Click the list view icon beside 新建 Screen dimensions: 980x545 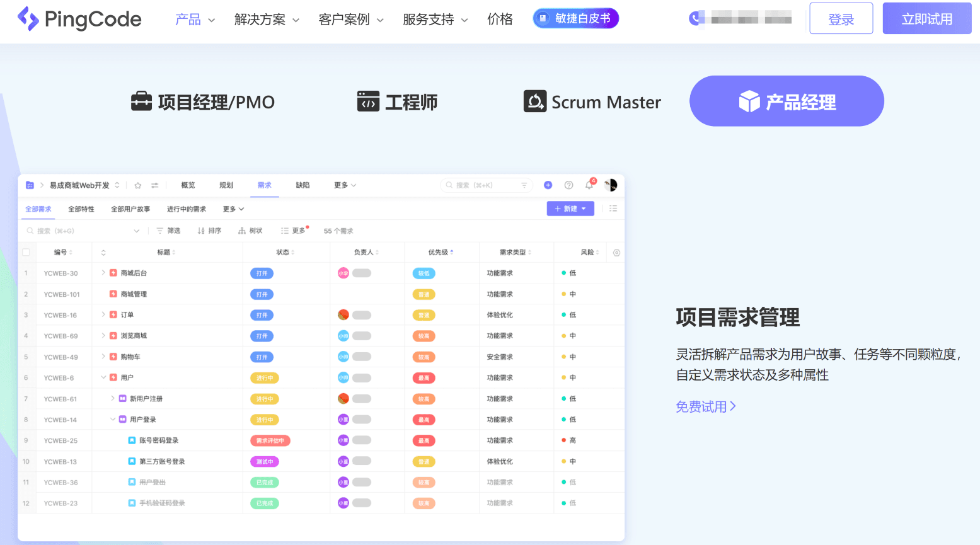click(613, 209)
